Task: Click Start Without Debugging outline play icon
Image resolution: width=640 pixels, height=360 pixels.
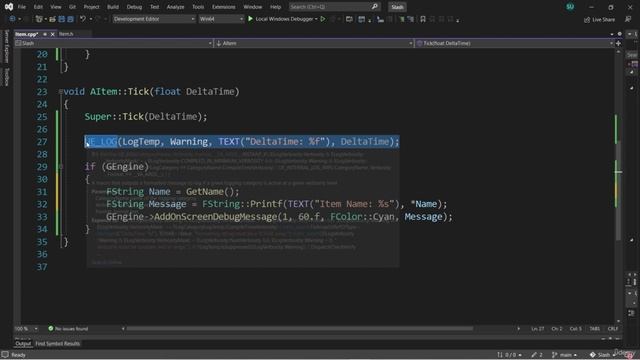Action: tap(323, 19)
